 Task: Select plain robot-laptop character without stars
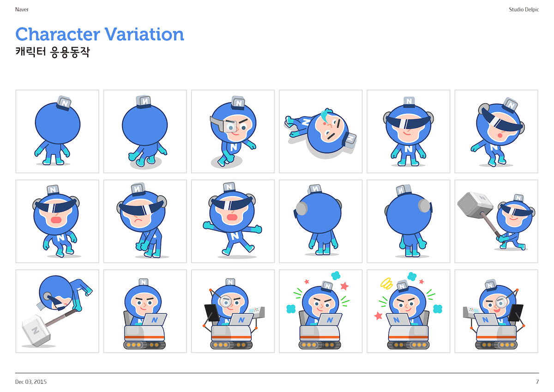145,311
